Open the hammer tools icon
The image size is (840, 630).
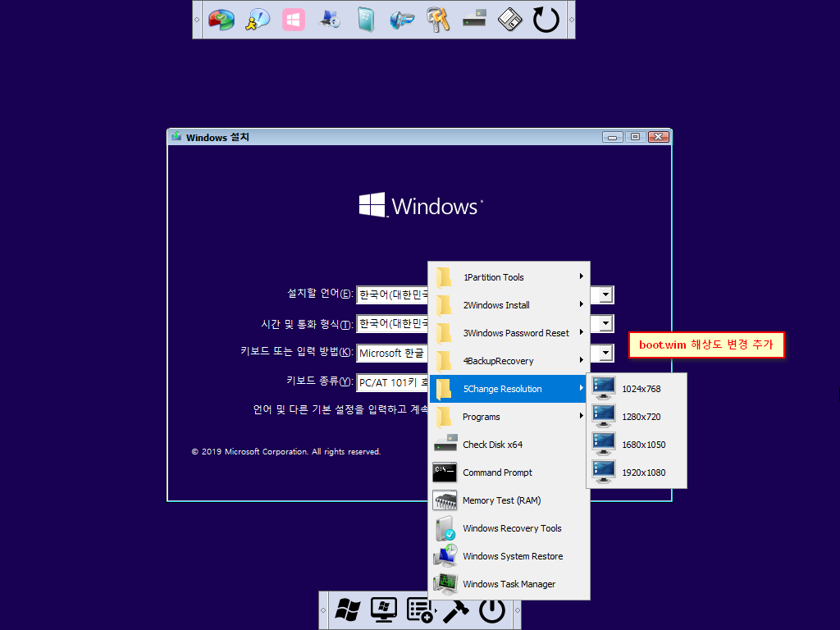coord(454,610)
